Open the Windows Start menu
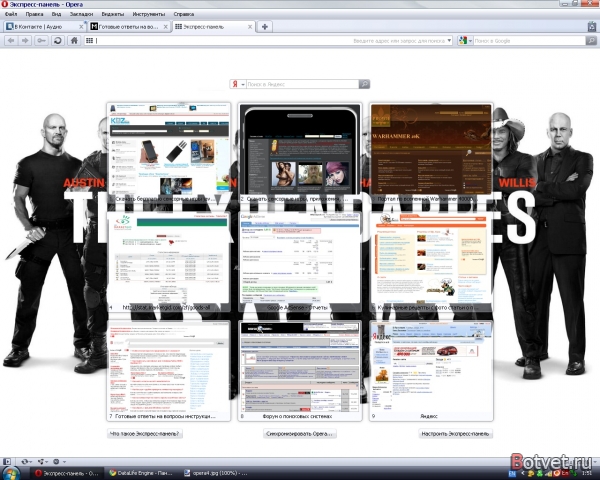This screenshot has height=480, width=600. click(11, 473)
